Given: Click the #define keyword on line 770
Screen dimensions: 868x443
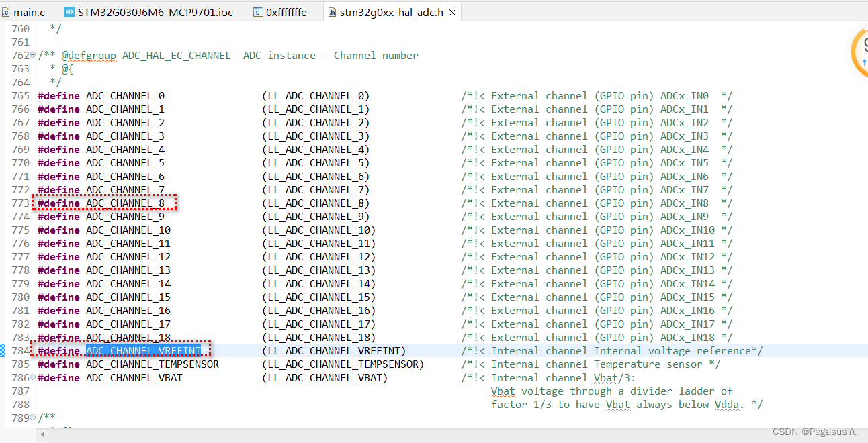Looking at the screenshot, I should click(58, 162).
